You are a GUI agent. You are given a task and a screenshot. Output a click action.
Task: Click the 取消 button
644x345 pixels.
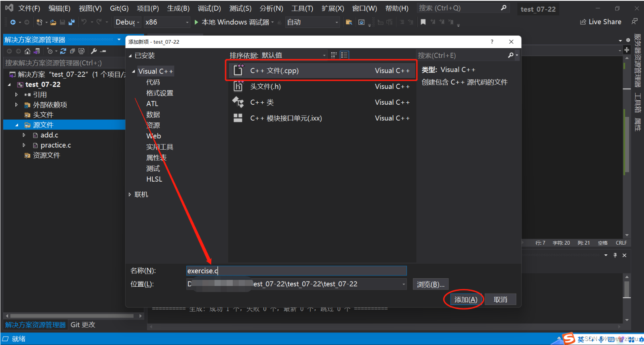pos(501,300)
